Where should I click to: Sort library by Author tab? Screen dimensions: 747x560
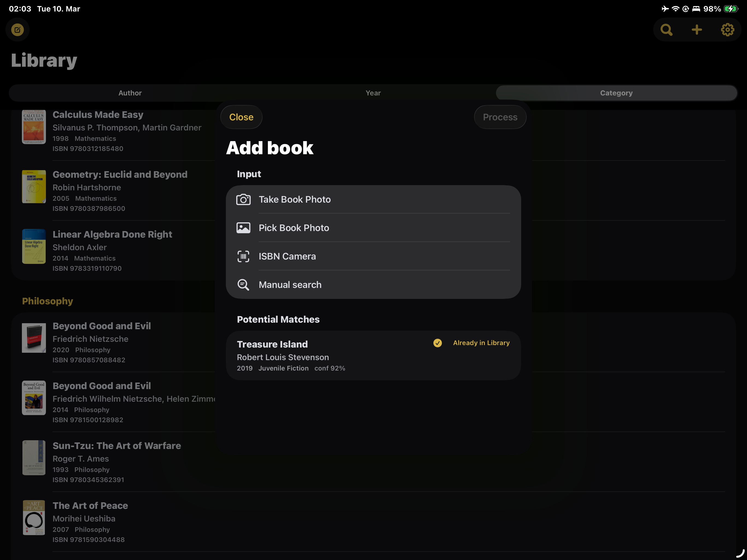tap(130, 93)
